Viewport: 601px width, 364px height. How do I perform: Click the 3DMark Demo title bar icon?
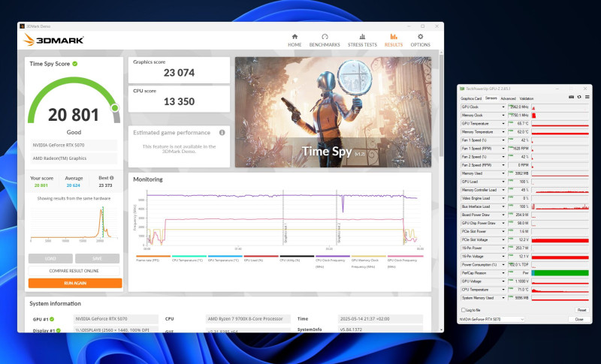[23, 26]
